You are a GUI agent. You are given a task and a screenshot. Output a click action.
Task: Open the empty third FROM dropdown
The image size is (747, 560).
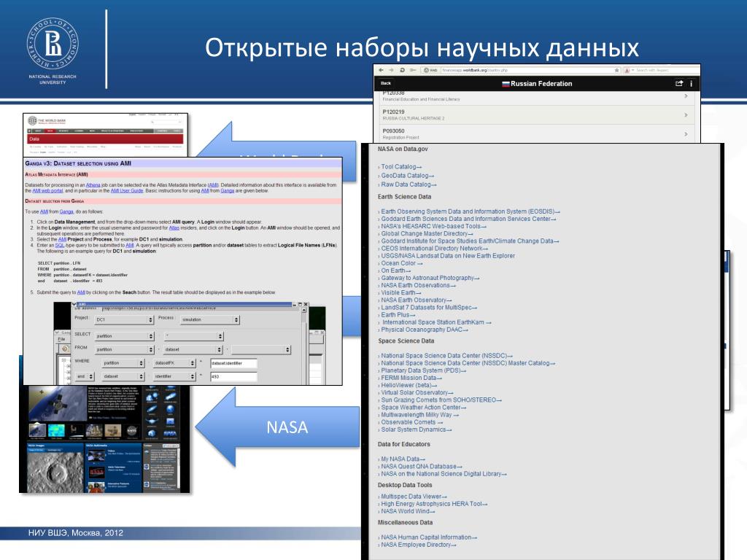pyautogui.click(x=260, y=349)
